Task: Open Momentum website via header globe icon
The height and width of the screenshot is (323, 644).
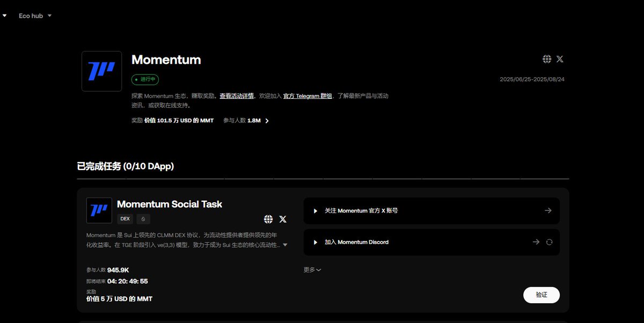Action: [x=547, y=59]
